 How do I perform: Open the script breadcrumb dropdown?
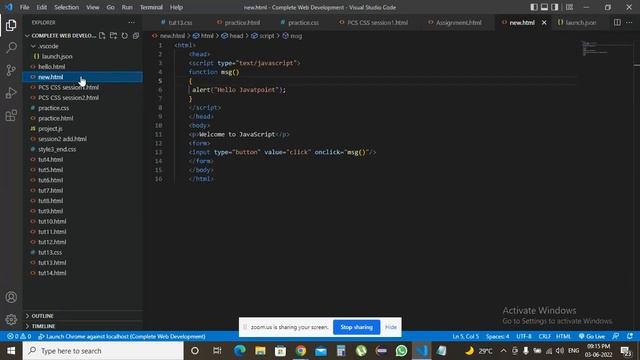click(x=263, y=36)
